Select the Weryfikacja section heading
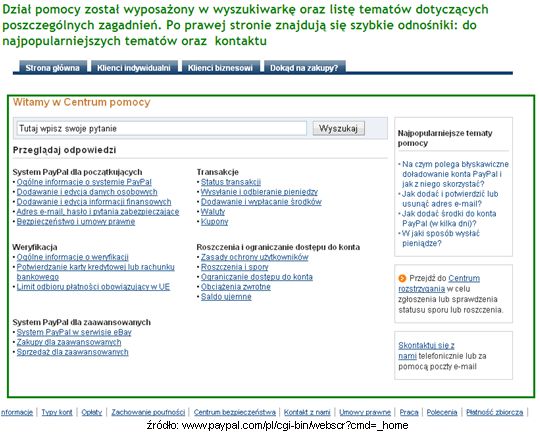Image resolution: width=540 pixels, height=434 pixels. 35,247
